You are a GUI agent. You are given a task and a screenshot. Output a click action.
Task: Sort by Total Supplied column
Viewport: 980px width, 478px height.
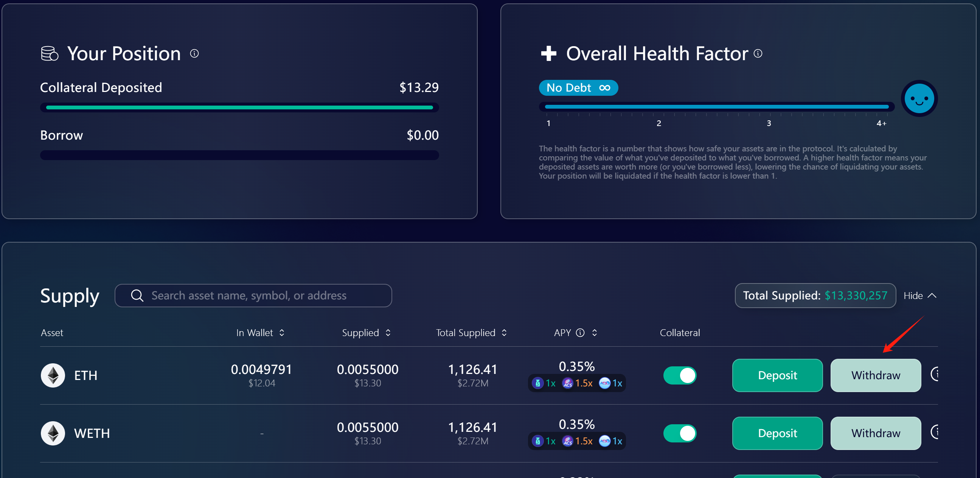[504, 333]
